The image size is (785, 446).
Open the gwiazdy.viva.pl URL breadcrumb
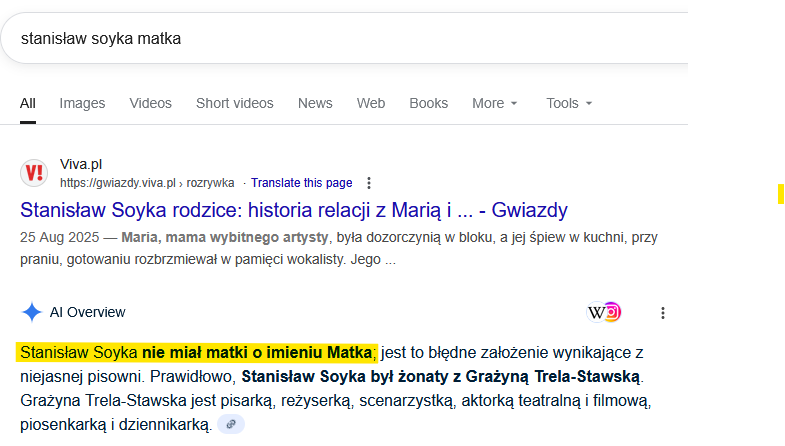pyautogui.click(x=147, y=183)
